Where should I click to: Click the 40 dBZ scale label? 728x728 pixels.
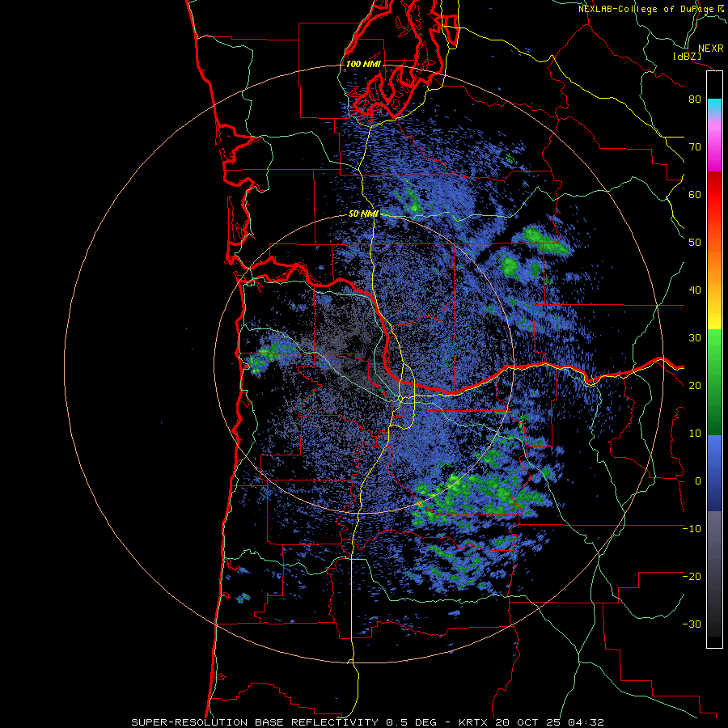[695, 290]
